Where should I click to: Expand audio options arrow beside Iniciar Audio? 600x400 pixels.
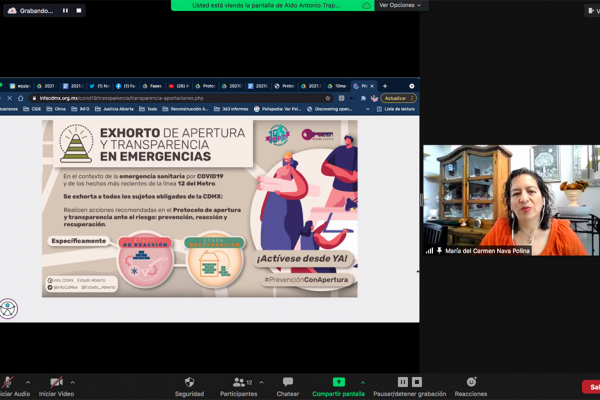[x=28, y=382]
